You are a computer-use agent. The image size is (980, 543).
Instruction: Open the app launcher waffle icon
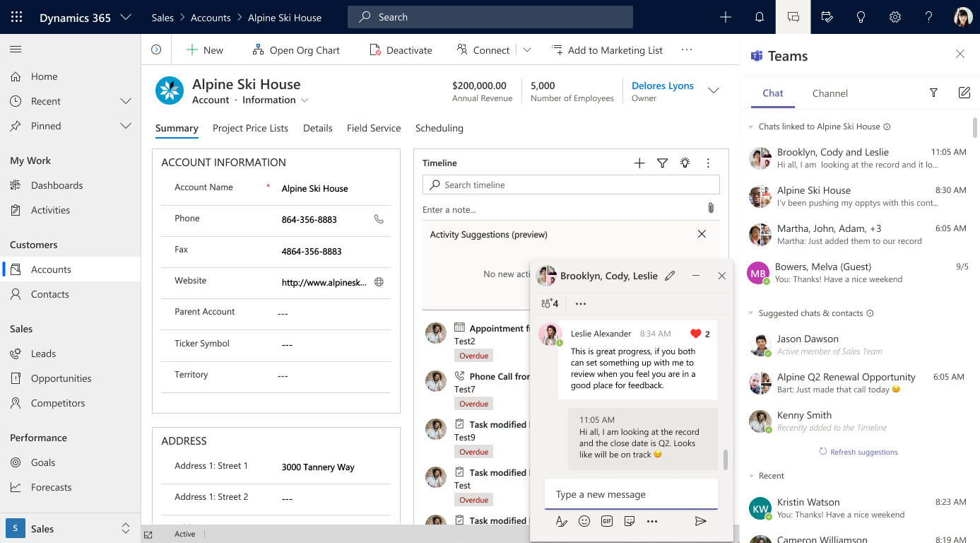[17, 17]
